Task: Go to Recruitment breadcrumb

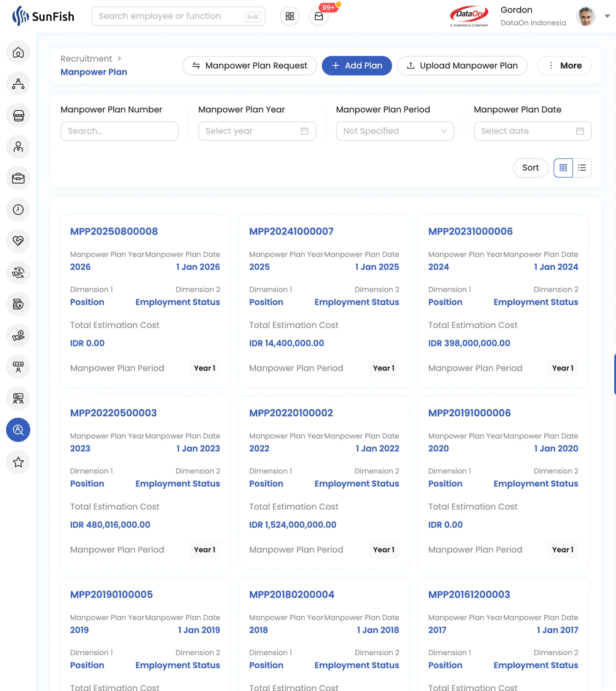Action: pyautogui.click(x=86, y=59)
